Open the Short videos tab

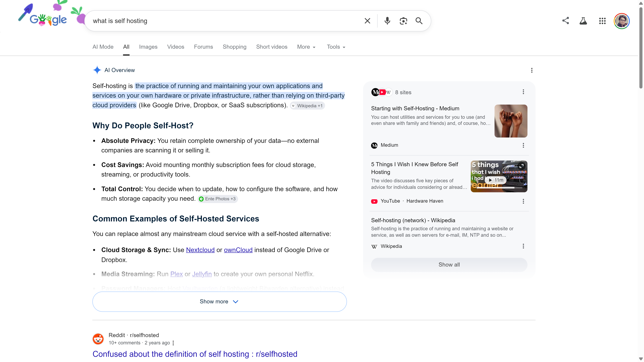coord(272,47)
